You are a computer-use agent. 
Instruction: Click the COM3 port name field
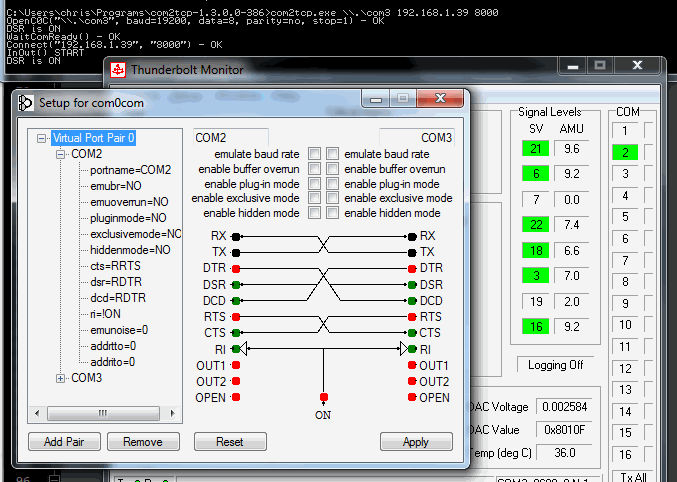pyautogui.click(x=417, y=137)
